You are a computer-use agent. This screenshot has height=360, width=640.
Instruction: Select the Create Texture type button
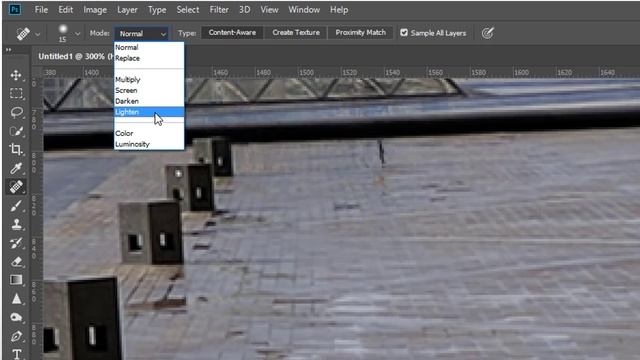(296, 33)
